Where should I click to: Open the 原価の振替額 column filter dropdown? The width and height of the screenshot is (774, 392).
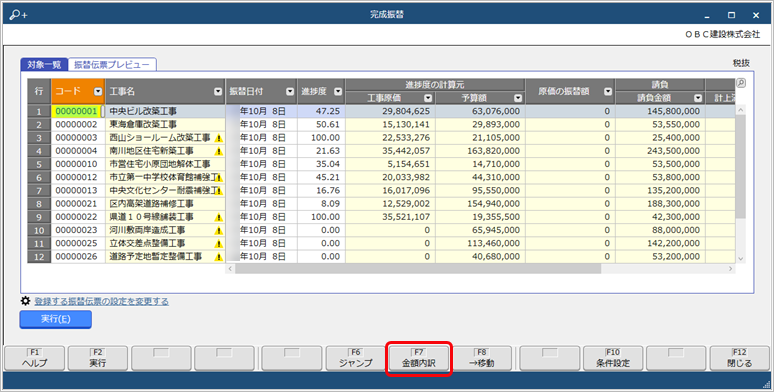[608, 91]
